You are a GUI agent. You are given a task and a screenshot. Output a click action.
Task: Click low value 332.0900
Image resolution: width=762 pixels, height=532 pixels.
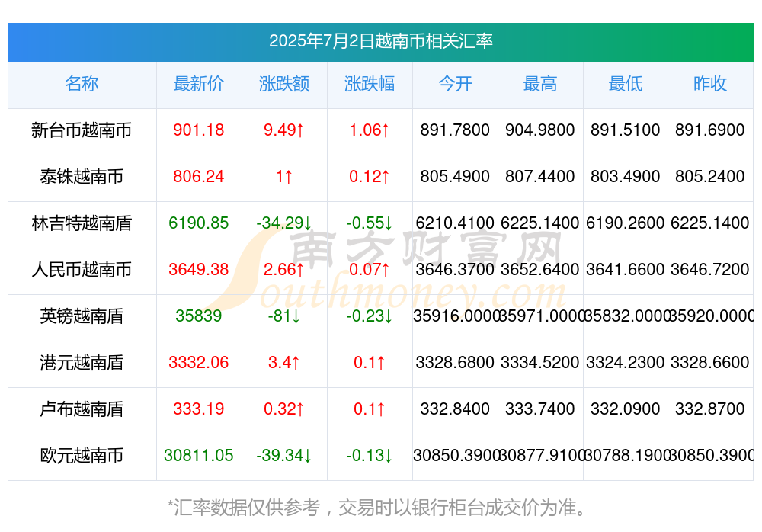point(626,409)
